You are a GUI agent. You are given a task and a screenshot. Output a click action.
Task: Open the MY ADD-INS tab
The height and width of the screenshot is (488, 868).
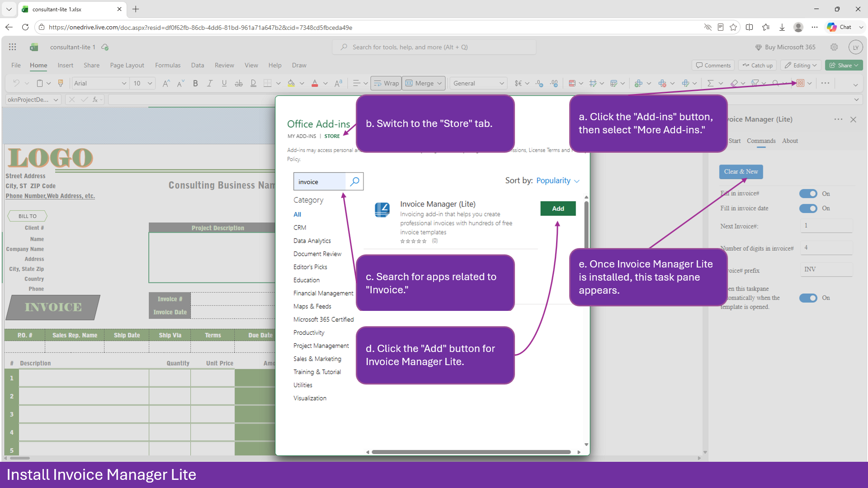[x=302, y=136]
